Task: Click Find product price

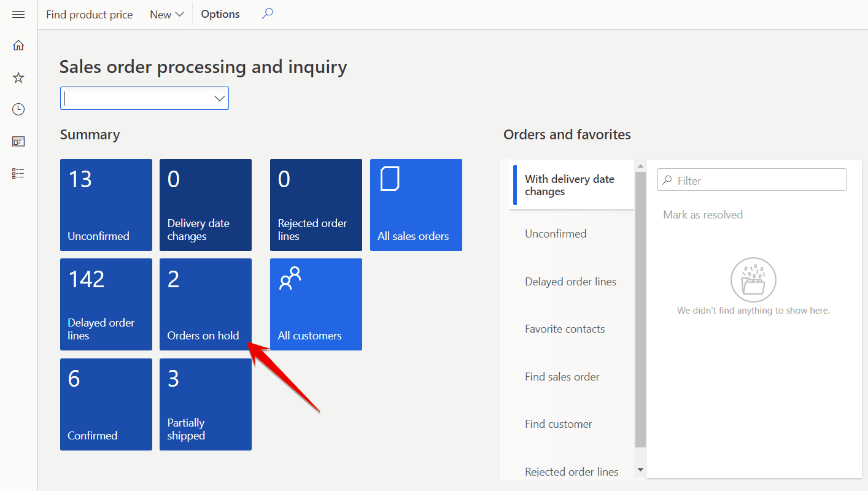Action: [90, 14]
